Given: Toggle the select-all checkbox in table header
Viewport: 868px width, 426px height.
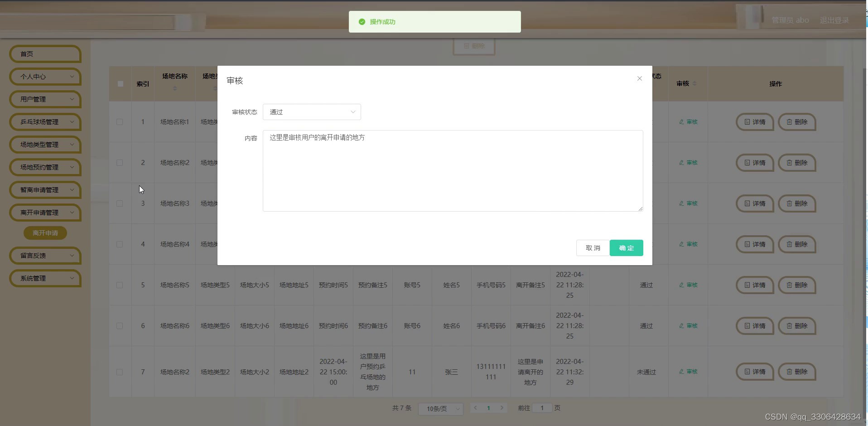Looking at the screenshot, I should [120, 84].
